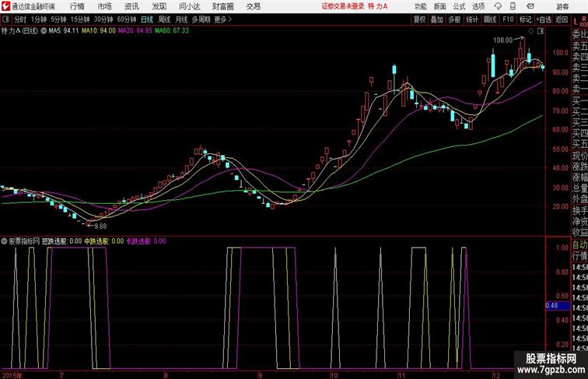Click the MA20: 84.95 indicator value
Viewport: 588px width, 379px height.
pos(135,31)
